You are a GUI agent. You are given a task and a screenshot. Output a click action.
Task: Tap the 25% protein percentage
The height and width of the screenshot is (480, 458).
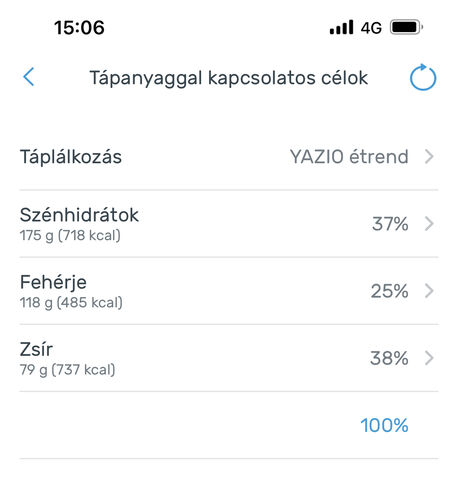tap(390, 291)
